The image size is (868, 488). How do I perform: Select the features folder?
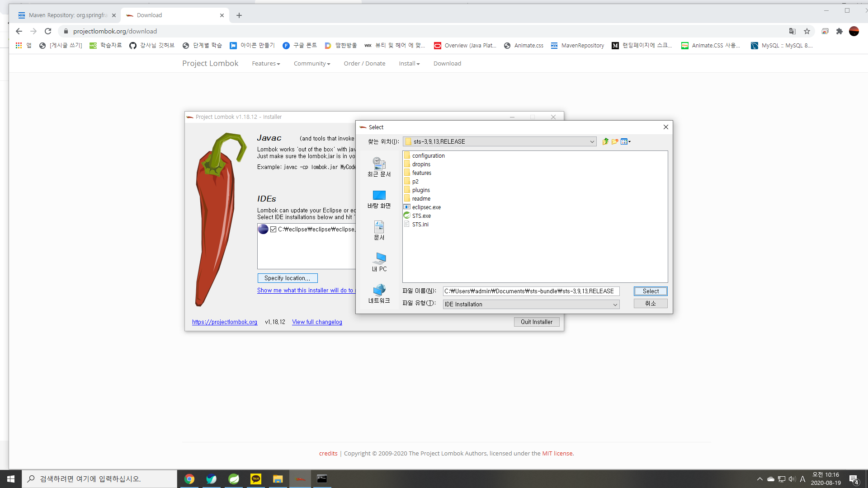pyautogui.click(x=417, y=173)
